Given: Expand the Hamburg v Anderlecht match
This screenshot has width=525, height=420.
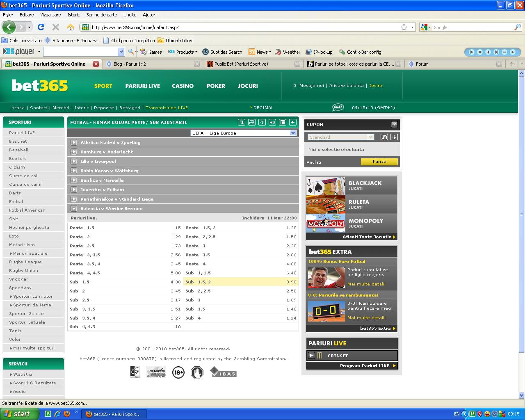Looking at the screenshot, I should pos(74,152).
